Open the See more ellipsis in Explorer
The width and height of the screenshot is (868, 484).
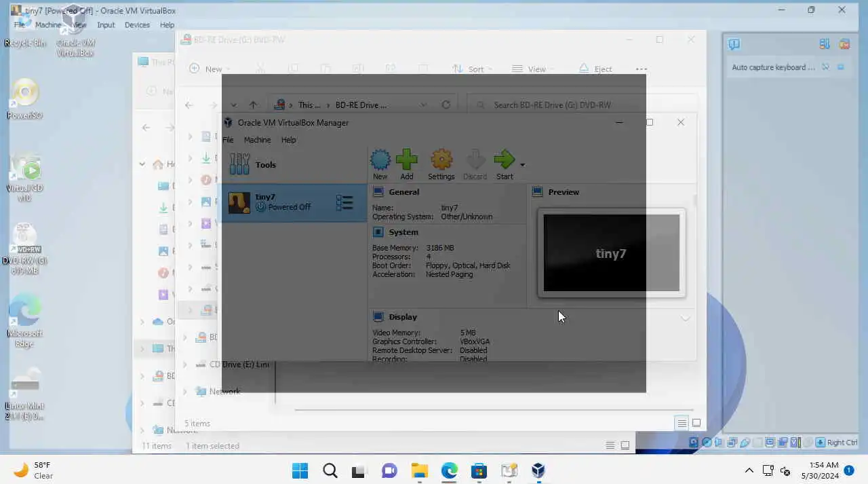(x=642, y=69)
